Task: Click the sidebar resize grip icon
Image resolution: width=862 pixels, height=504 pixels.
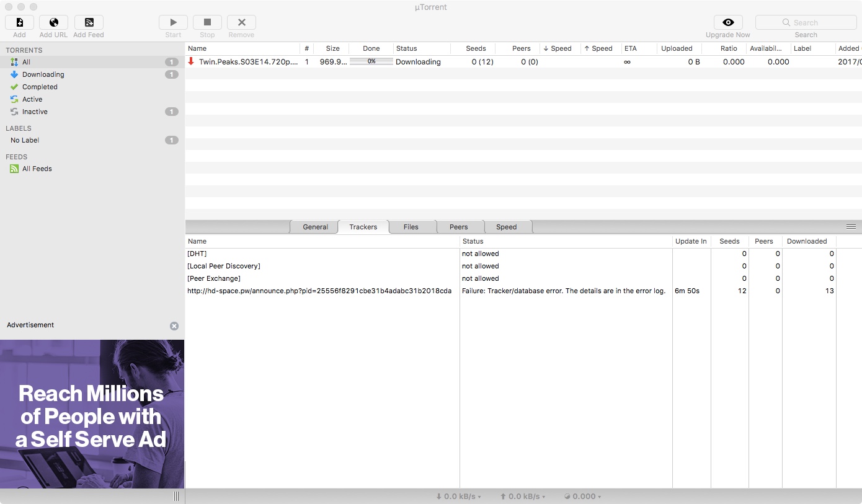Action: tap(177, 497)
